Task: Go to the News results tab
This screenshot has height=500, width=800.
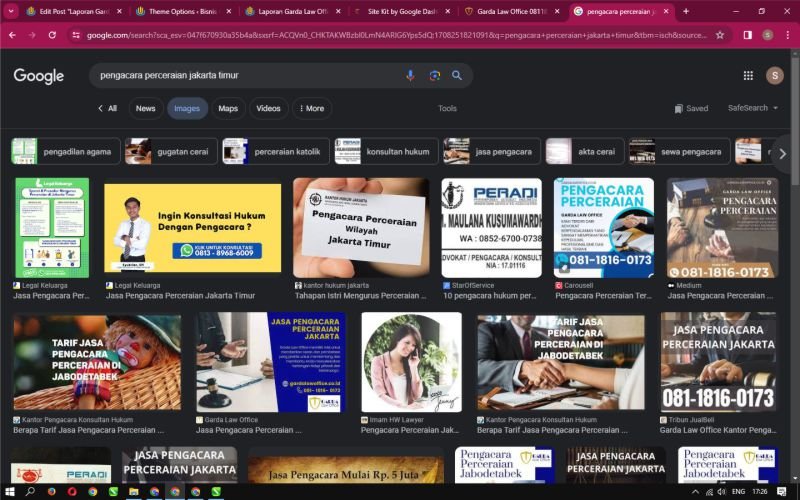Action: pyautogui.click(x=146, y=108)
